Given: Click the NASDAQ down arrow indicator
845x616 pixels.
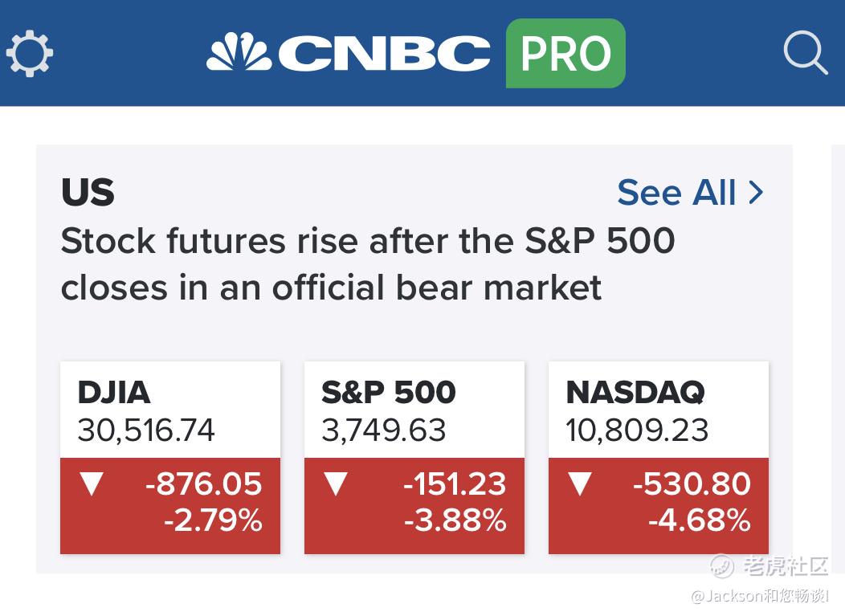Looking at the screenshot, I should tap(580, 483).
